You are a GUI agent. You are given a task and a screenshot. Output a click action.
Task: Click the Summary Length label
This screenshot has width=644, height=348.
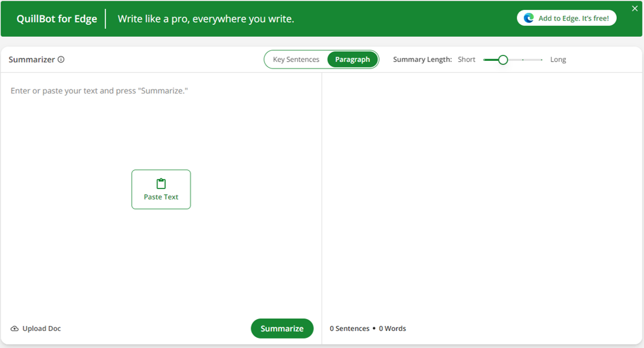[422, 60]
